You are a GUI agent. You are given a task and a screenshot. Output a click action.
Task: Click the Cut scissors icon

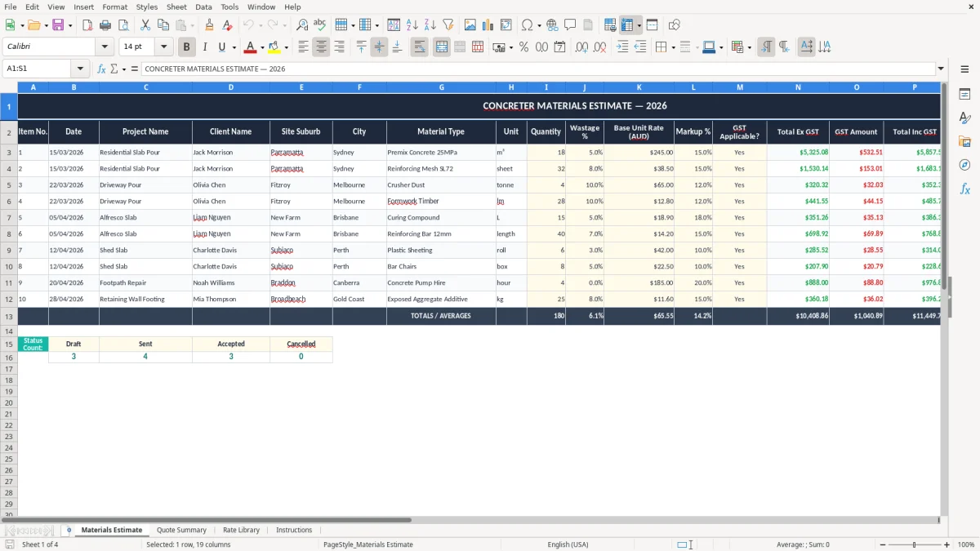tap(145, 25)
